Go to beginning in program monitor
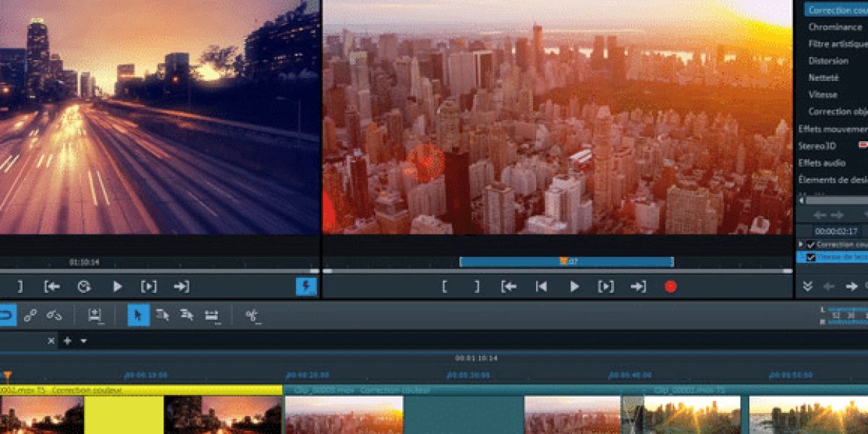Viewport: 868px width, 434px height. 541,286
